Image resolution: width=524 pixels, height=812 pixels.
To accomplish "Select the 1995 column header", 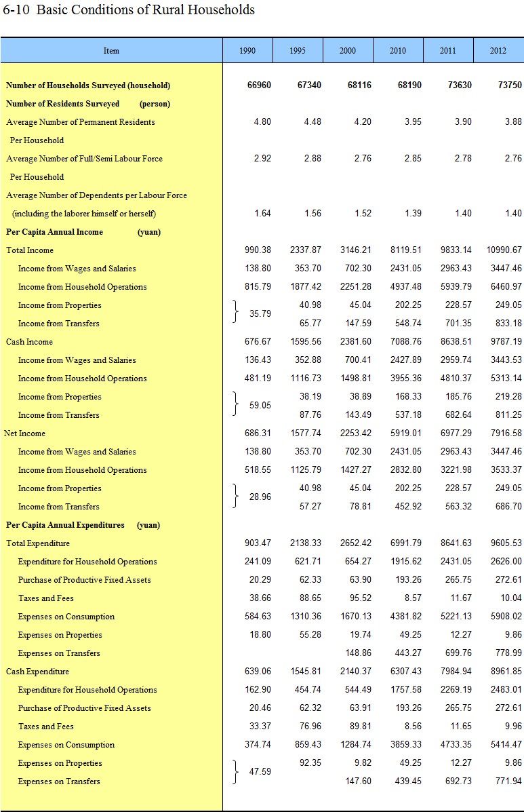I will pyautogui.click(x=298, y=51).
